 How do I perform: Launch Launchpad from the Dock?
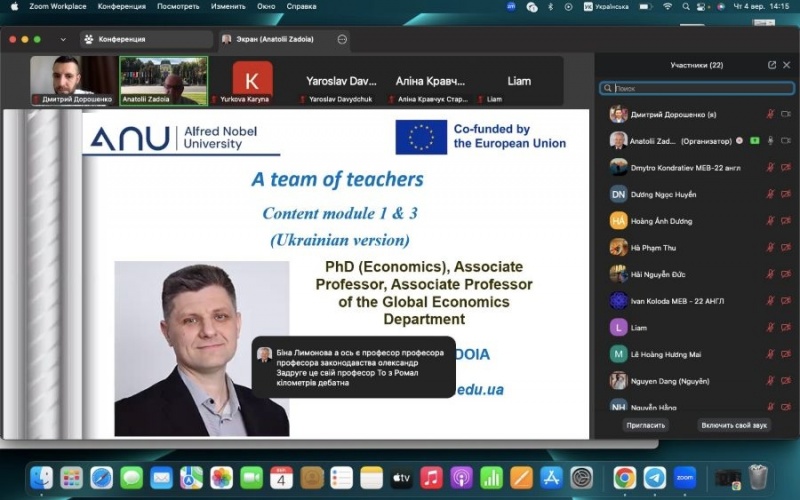click(x=72, y=478)
